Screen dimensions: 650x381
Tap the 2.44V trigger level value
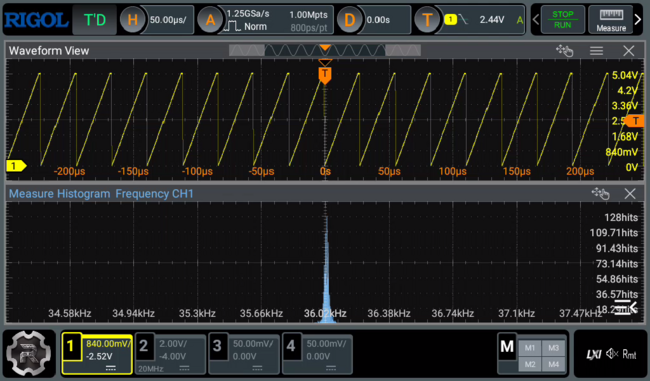point(492,19)
